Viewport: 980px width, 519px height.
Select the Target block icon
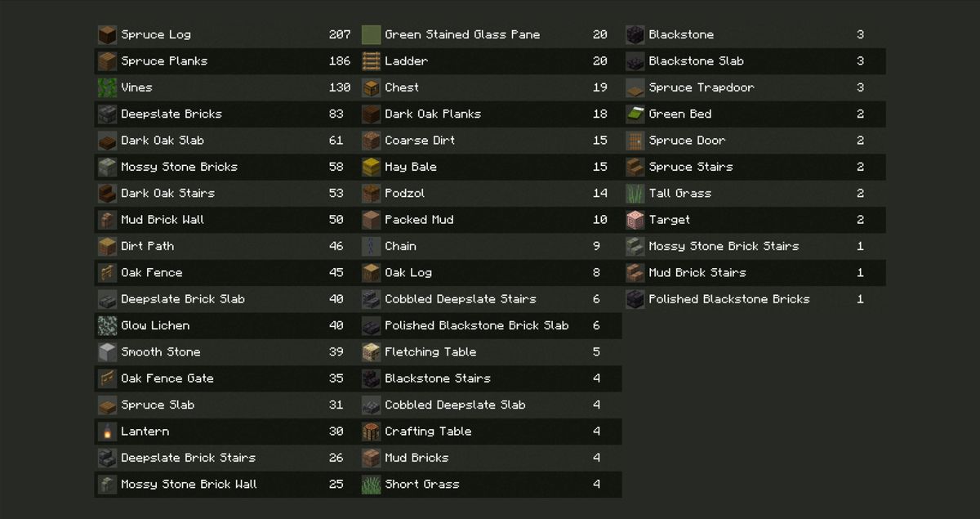click(635, 220)
